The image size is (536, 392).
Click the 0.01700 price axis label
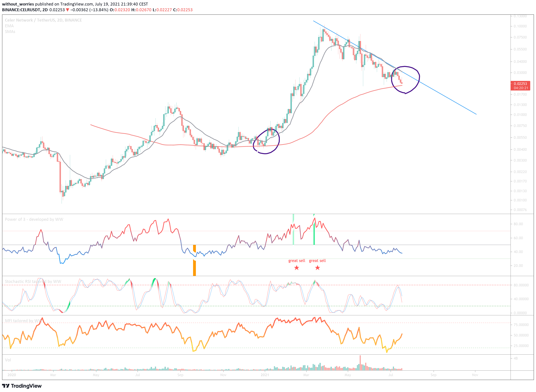[520, 94]
